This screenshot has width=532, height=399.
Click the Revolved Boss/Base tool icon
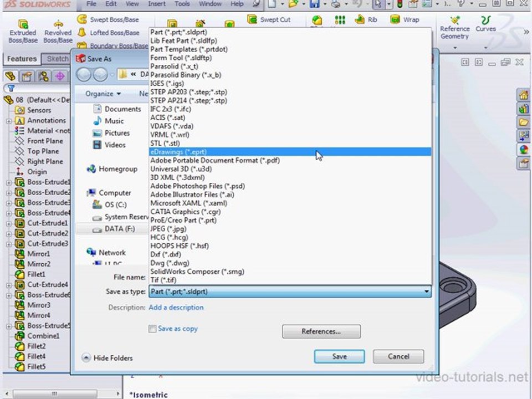click(x=58, y=24)
